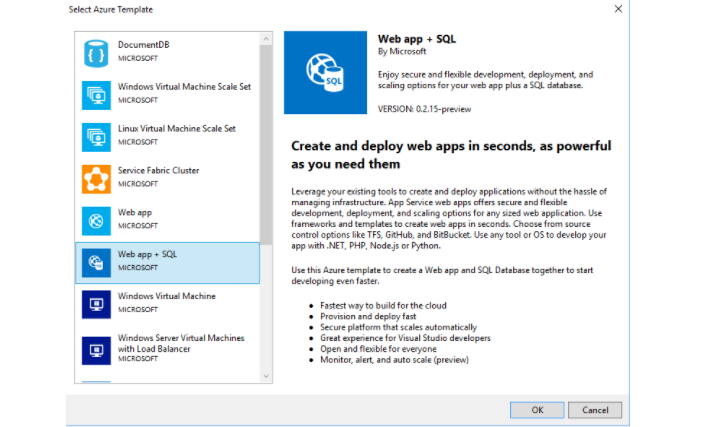Confirm selection with the OK button

click(x=537, y=410)
